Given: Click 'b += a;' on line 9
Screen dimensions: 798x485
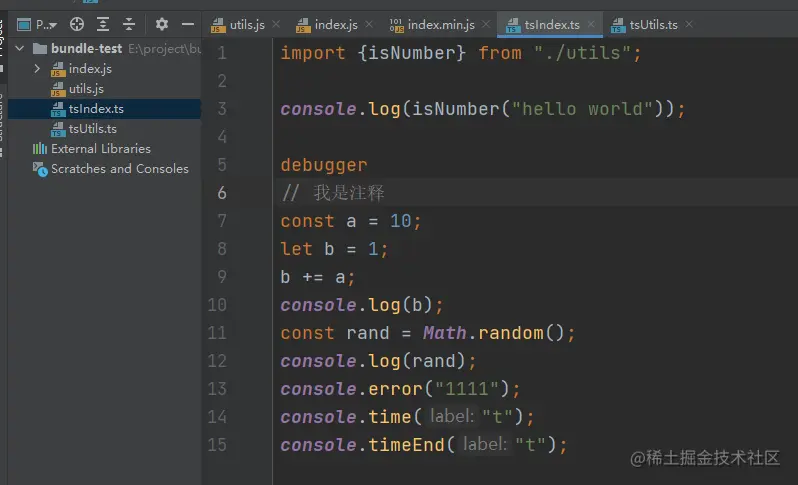Looking at the screenshot, I should pyautogui.click(x=318, y=277).
